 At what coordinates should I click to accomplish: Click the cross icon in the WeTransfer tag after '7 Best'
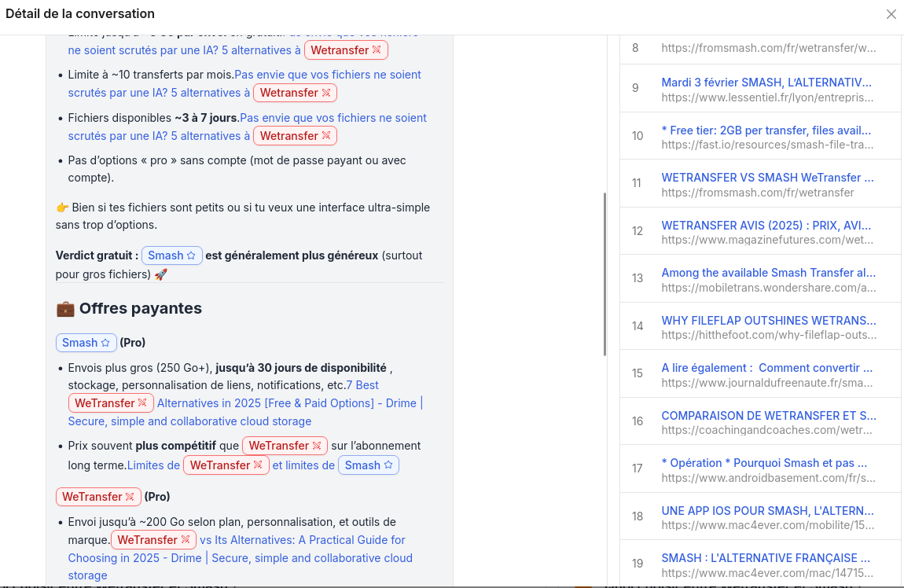(142, 402)
